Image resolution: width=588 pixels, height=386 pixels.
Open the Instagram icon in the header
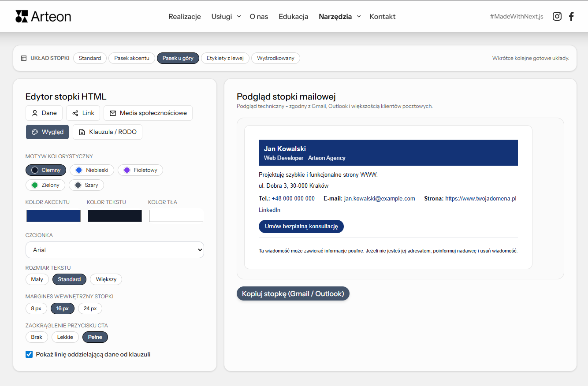(x=557, y=16)
